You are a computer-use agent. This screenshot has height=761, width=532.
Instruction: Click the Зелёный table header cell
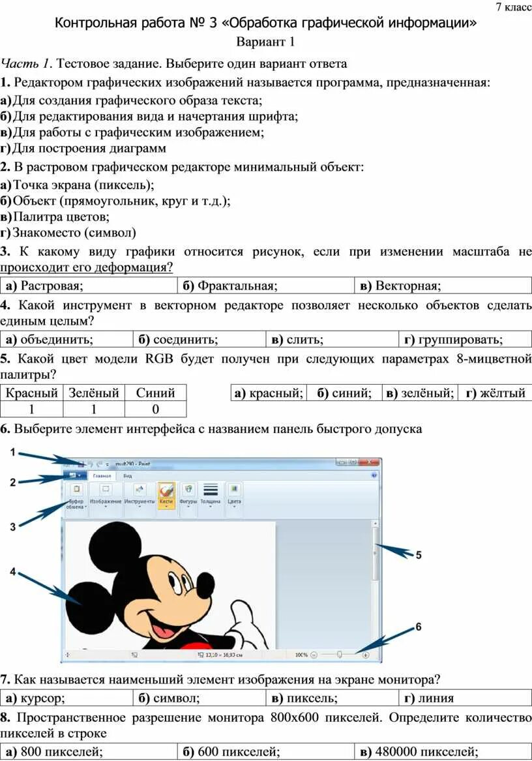pyautogui.click(x=94, y=393)
